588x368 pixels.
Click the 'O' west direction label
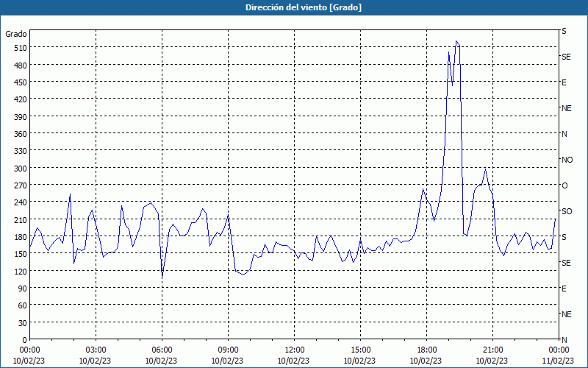point(564,185)
